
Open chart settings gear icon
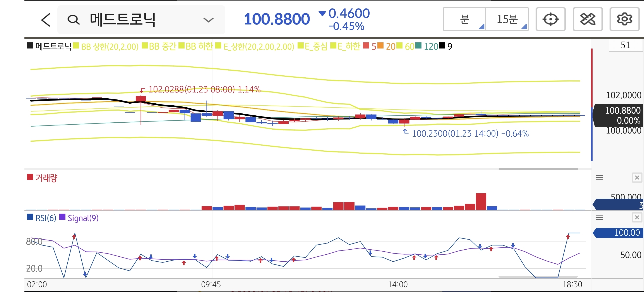(624, 19)
